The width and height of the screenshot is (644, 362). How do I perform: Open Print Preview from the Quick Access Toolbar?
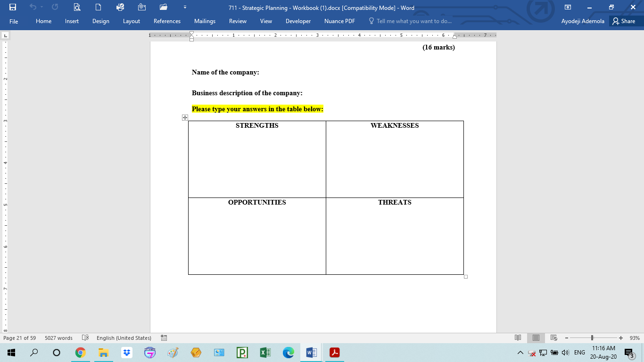point(76,7)
